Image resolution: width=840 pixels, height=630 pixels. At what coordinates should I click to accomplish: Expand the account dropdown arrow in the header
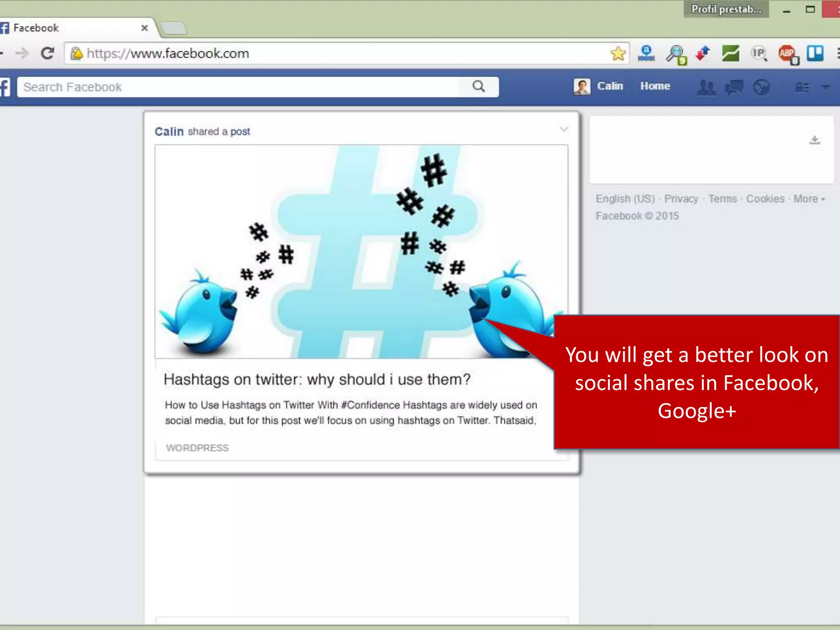826,87
